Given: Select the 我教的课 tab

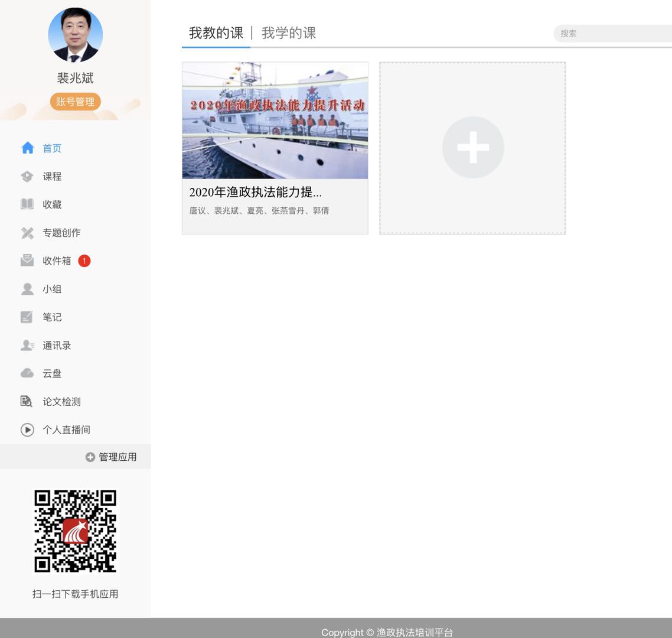Looking at the screenshot, I should click(216, 33).
